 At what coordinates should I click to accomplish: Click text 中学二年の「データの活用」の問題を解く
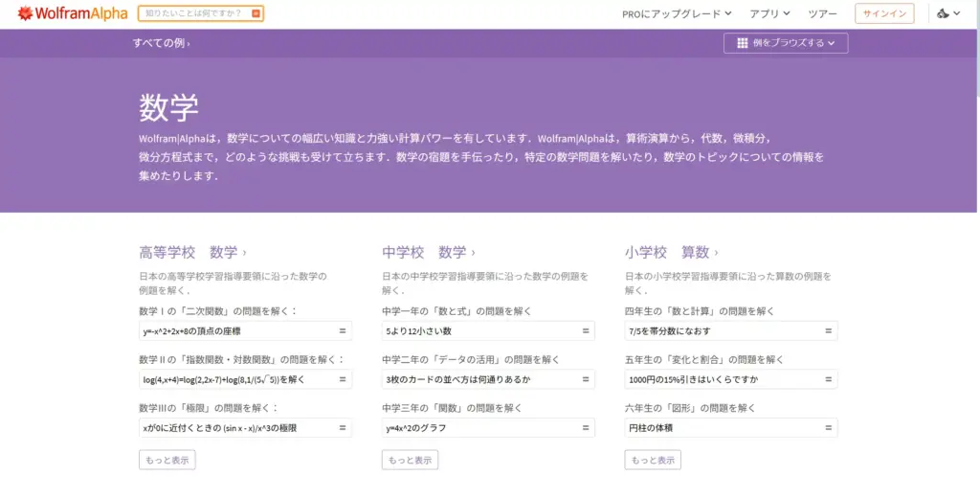[471, 360]
